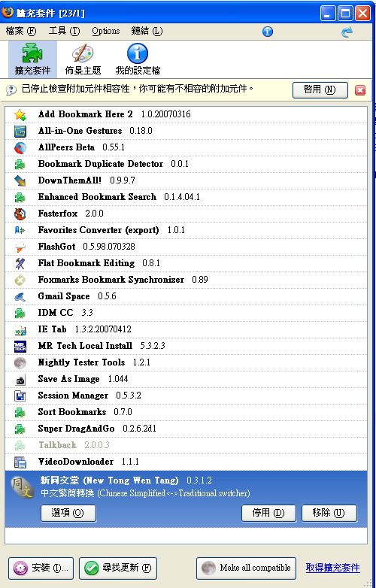
Task: Switch to the 擴充套件 tab
Action: [x=32, y=59]
